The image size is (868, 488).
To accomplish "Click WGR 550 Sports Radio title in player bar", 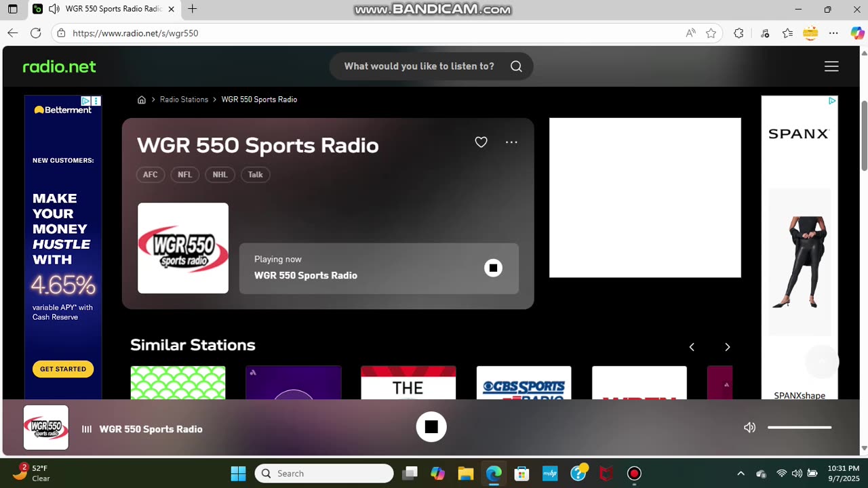I will click(151, 429).
